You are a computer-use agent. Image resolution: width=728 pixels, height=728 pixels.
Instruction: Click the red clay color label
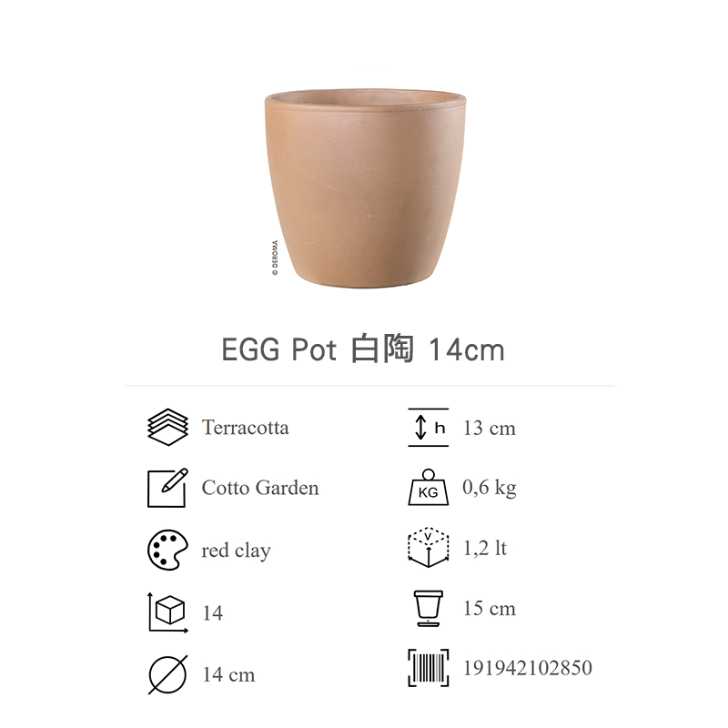click(x=236, y=551)
